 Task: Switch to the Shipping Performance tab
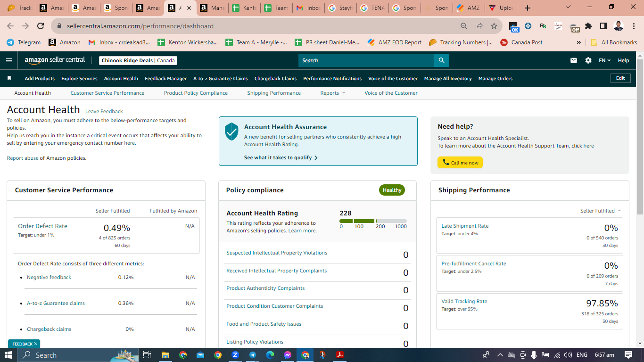pyautogui.click(x=274, y=93)
